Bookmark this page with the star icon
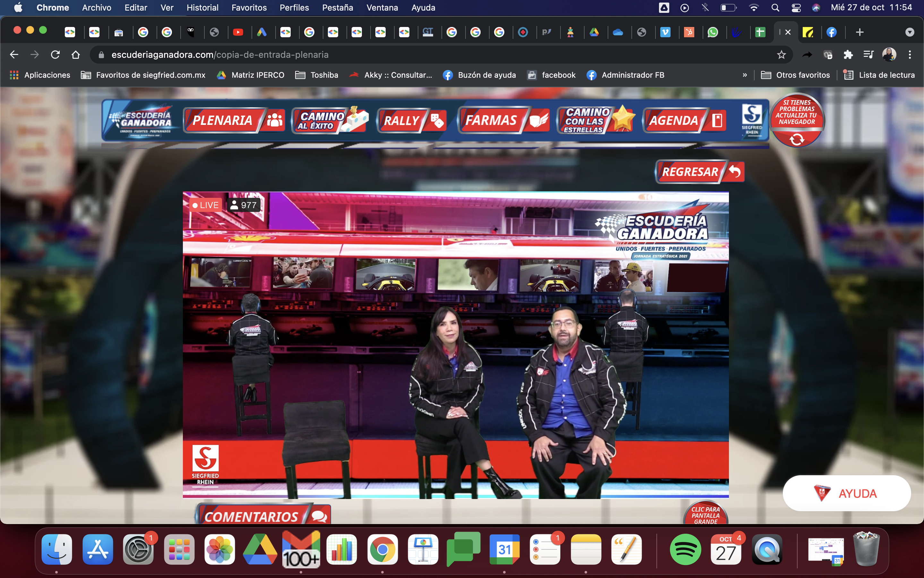924x578 pixels. (x=781, y=55)
